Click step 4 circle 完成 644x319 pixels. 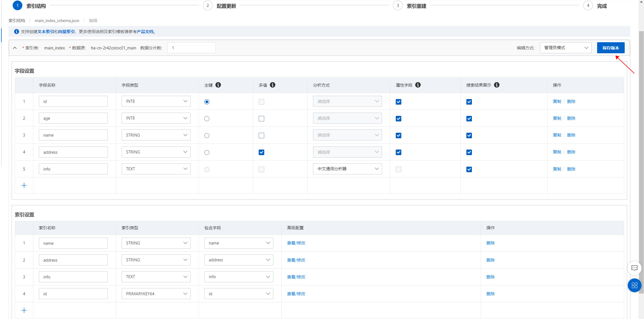click(588, 6)
